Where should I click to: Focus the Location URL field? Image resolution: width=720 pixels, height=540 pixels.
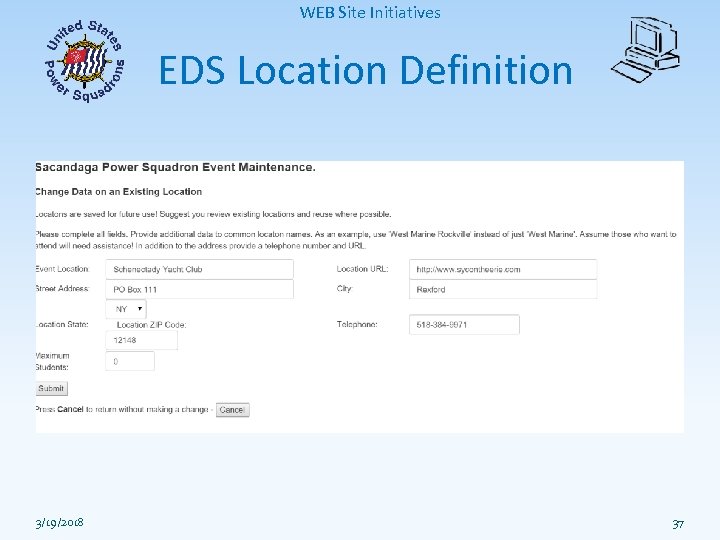503,270
